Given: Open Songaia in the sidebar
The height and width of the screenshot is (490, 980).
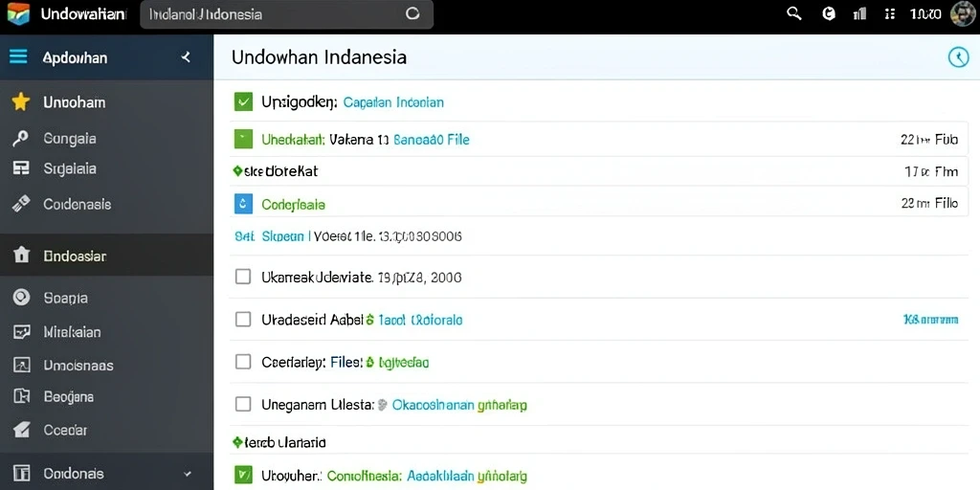Looking at the screenshot, I should click(106, 138).
